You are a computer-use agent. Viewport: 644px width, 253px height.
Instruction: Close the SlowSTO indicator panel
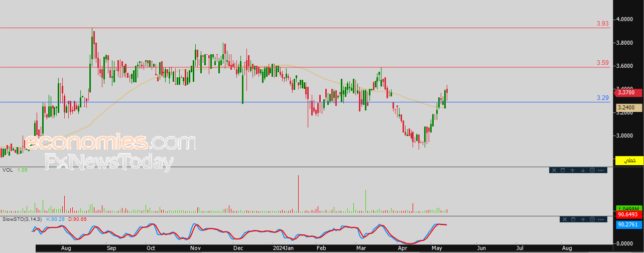coord(564,219)
